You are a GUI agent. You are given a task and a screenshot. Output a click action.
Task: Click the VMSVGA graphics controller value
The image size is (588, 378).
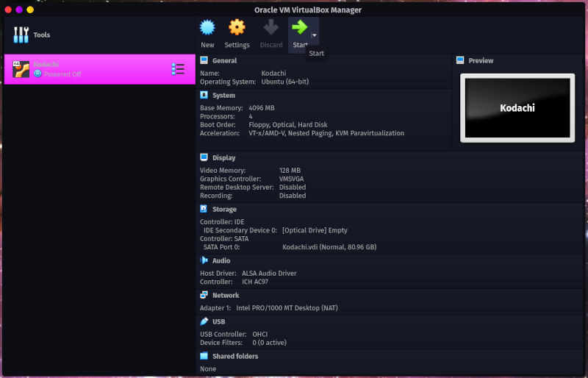[291, 179]
